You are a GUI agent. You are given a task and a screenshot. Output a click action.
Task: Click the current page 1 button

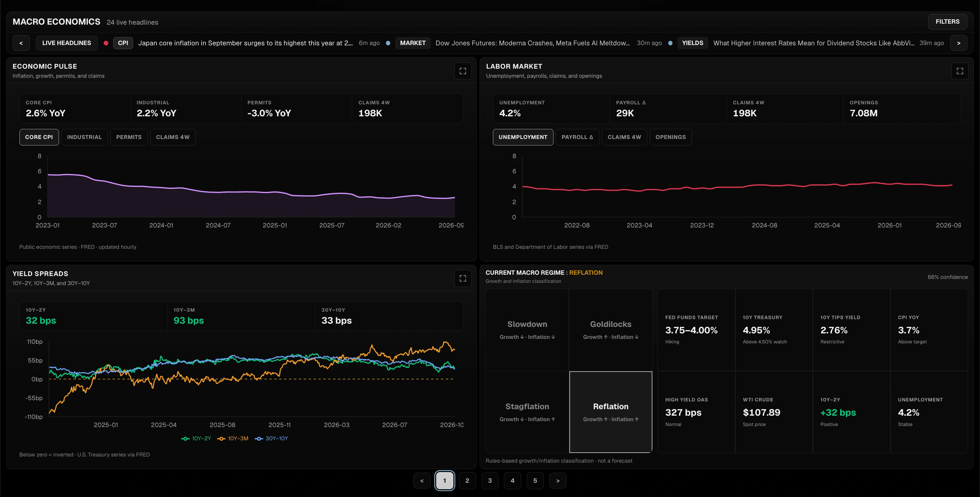pos(444,481)
